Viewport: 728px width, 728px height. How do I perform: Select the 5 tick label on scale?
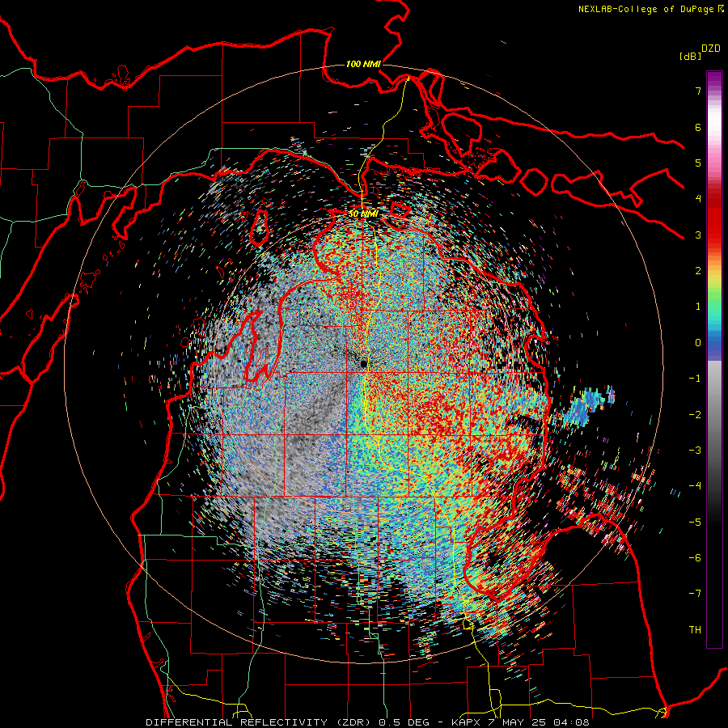pyautogui.click(x=698, y=163)
